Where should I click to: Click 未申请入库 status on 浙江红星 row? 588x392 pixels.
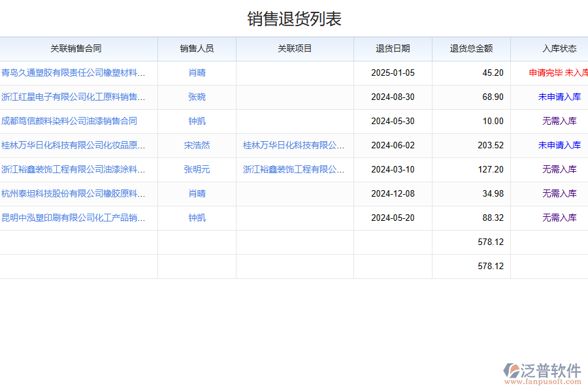[558, 97]
